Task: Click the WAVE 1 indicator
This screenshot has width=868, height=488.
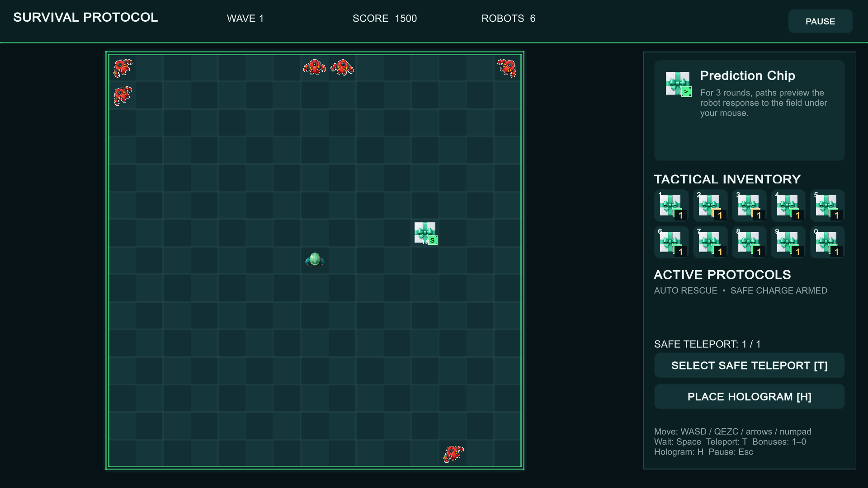Action: click(x=245, y=19)
